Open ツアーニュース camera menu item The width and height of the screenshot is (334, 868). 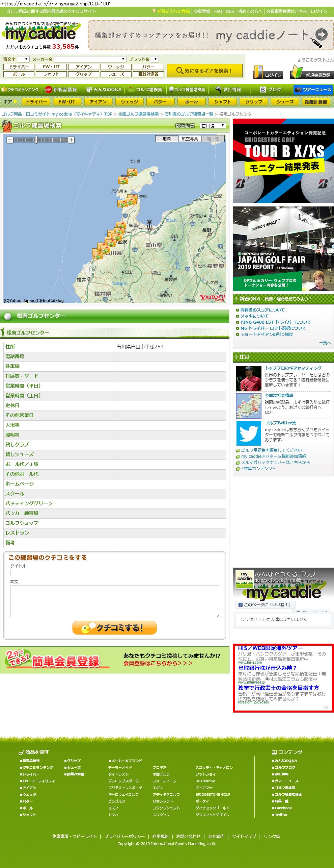click(313, 90)
